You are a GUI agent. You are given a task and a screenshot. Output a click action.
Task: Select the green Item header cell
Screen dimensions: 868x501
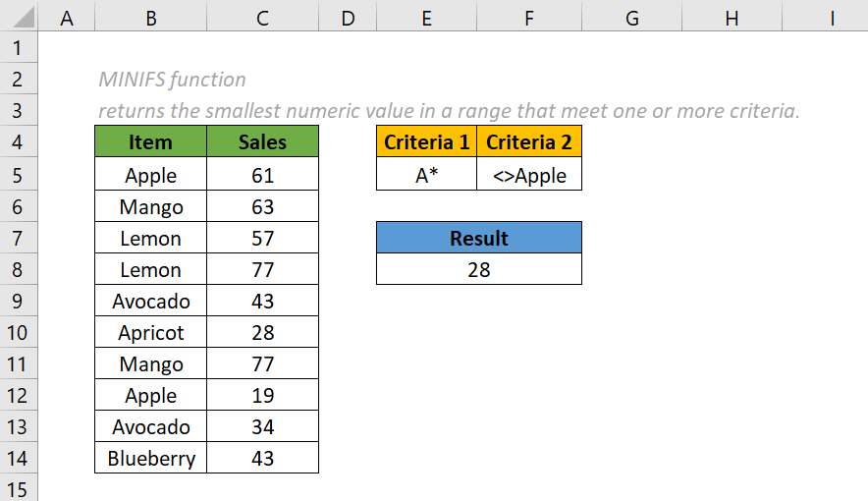pyautogui.click(x=150, y=142)
